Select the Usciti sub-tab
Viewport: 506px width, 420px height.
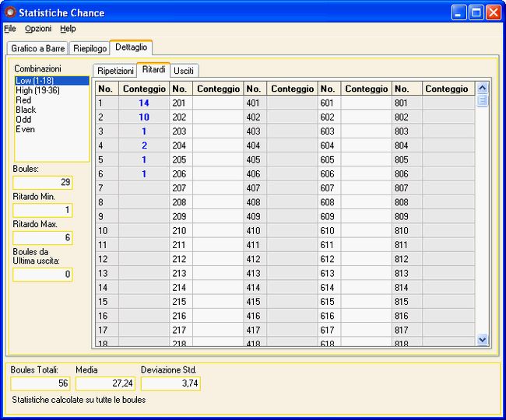pos(184,71)
